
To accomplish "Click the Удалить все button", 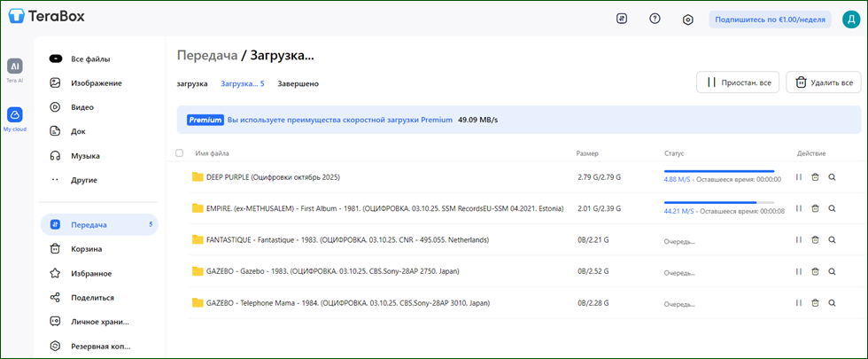I will tap(824, 82).
